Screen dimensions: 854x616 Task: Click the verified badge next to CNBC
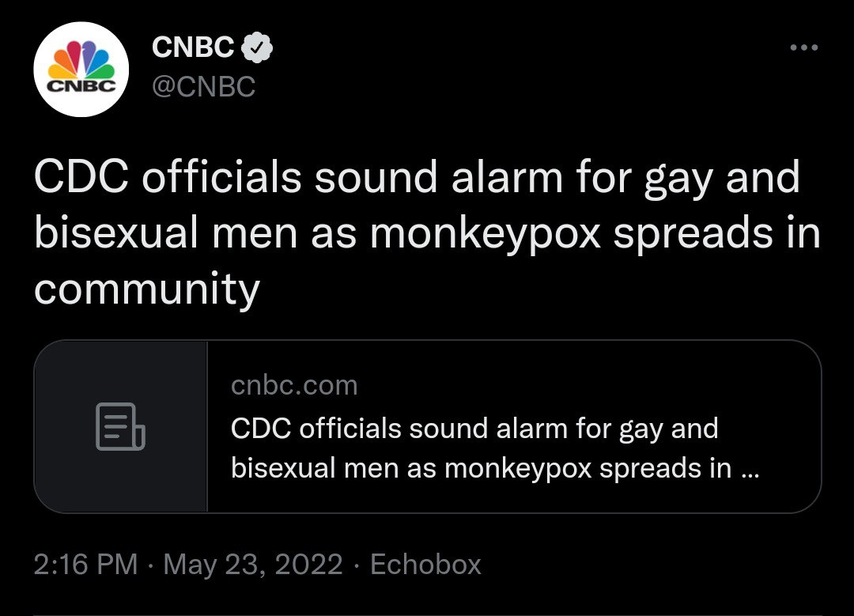click(x=257, y=48)
